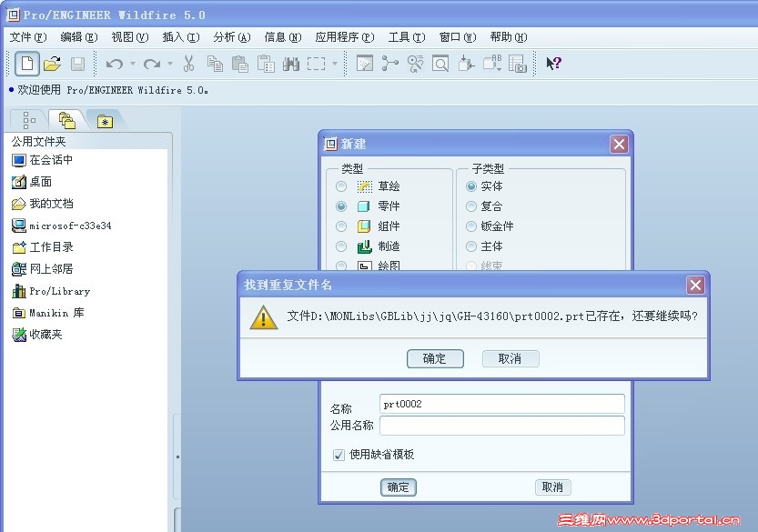Select the 制造 type radio button
This screenshot has width=758, height=532.
341,246
